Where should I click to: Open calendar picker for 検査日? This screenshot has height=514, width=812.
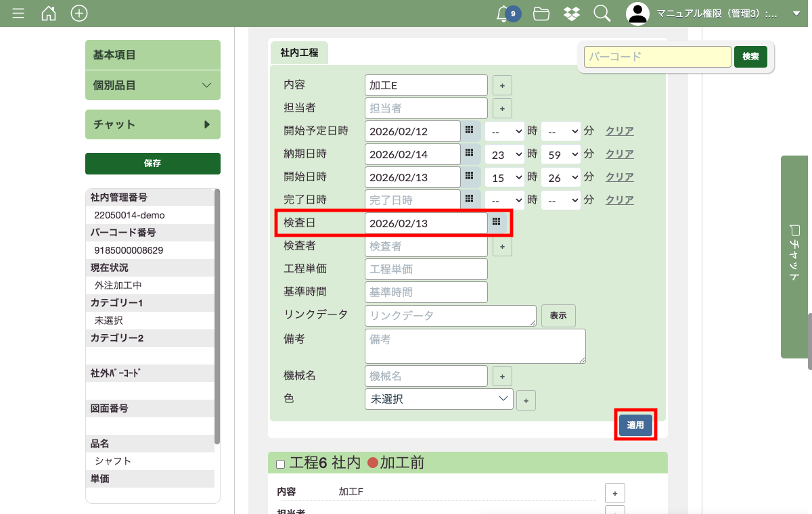pos(496,223)
